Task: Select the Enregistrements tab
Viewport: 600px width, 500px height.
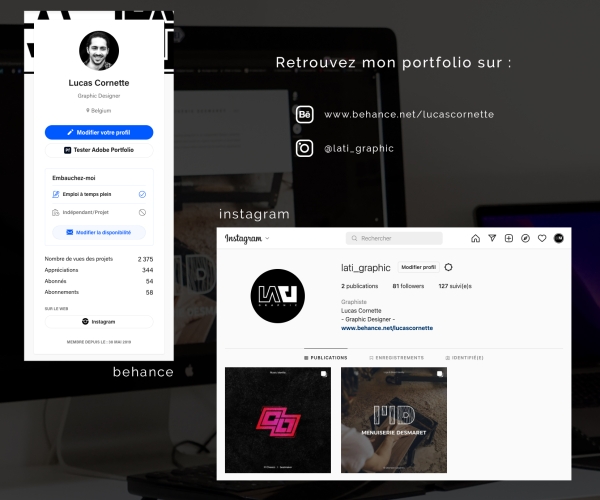Action: (x=396, y=358)
